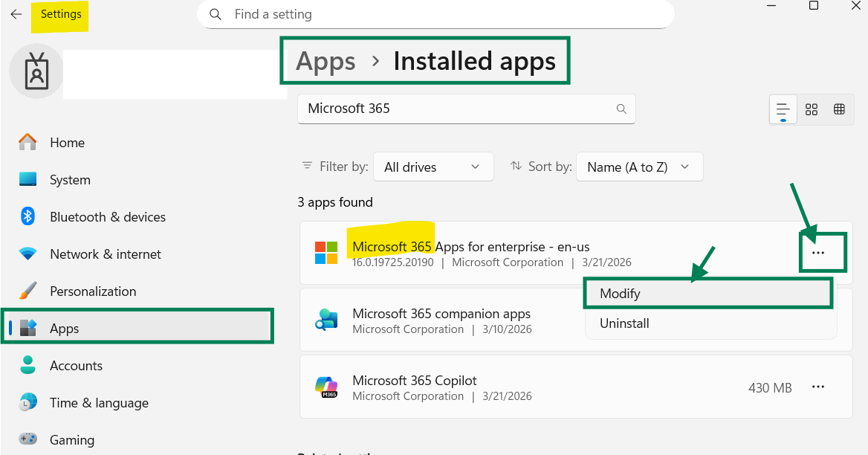Click the version 16.0.19725.20190 text
This screenshot has width=868, height=455.
pos(393,262)
